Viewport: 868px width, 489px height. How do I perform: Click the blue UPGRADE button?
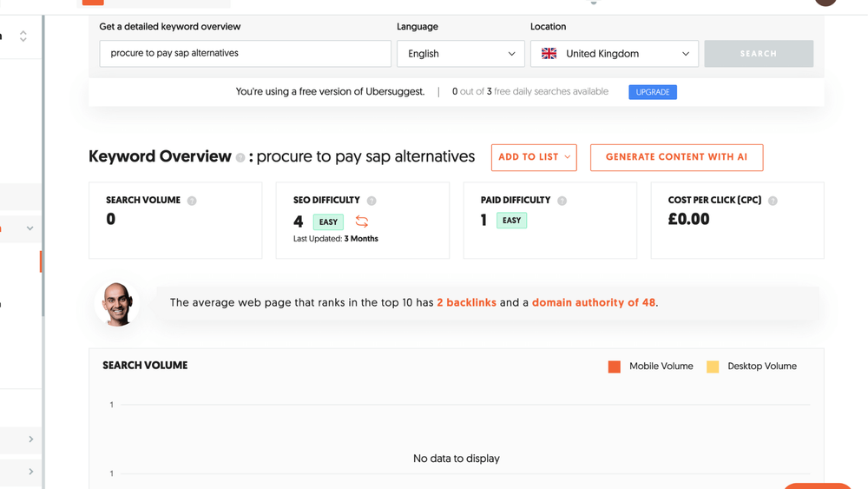[x=653, y=92]
